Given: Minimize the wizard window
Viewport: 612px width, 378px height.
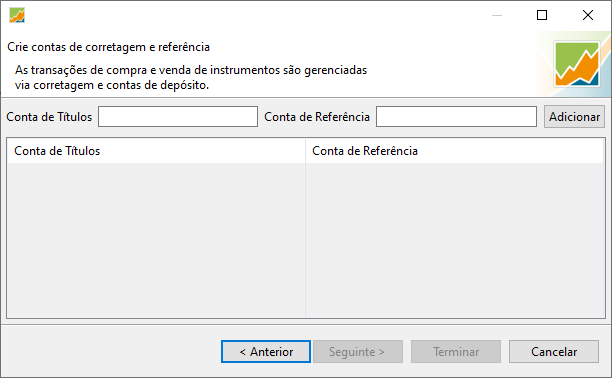Looking at the screenshot, I should point(497,15).
